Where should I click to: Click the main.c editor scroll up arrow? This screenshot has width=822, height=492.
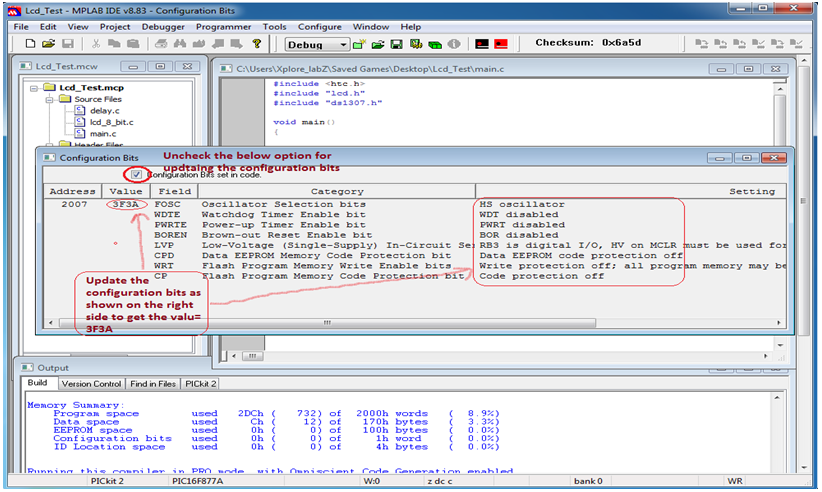pos(780,89)
